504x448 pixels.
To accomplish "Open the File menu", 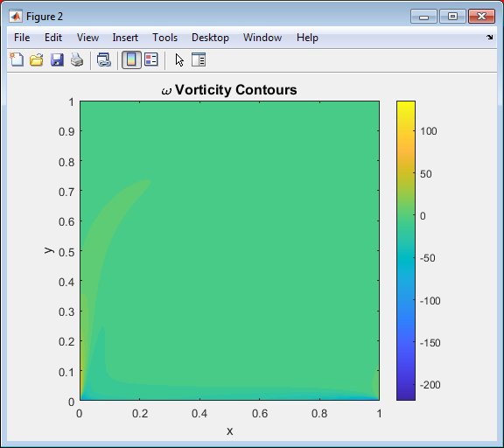I will pos(22,38).
